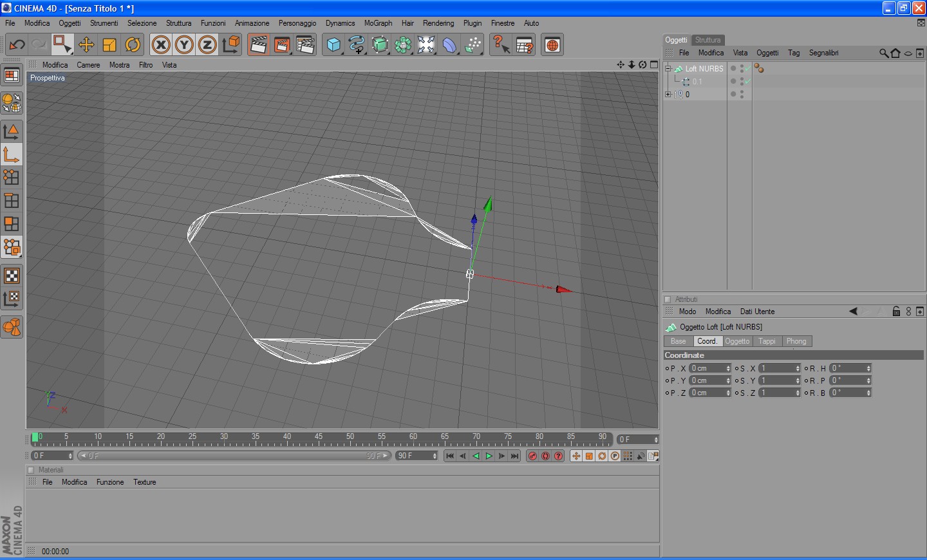
Task: Open the Segnalibri menu in Oggetti panel
Action: 823,53
